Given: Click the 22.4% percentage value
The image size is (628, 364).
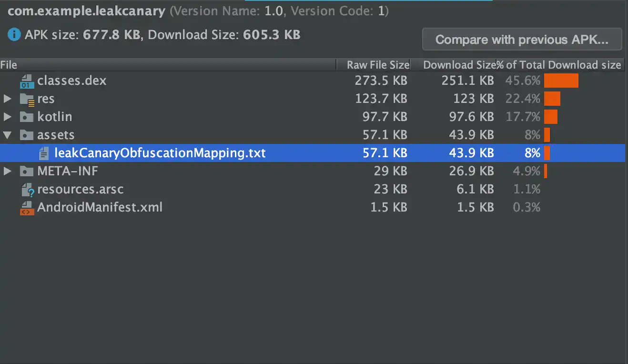Looking at the screenshot, I should pos(523,99).
